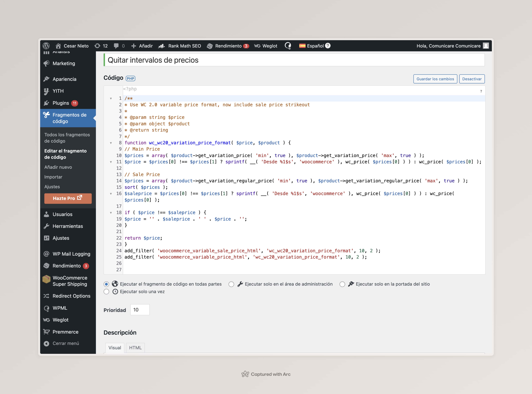
Task: Collapse the function fold at line 8
Action: pyautogui.click(x=111, y=143)
